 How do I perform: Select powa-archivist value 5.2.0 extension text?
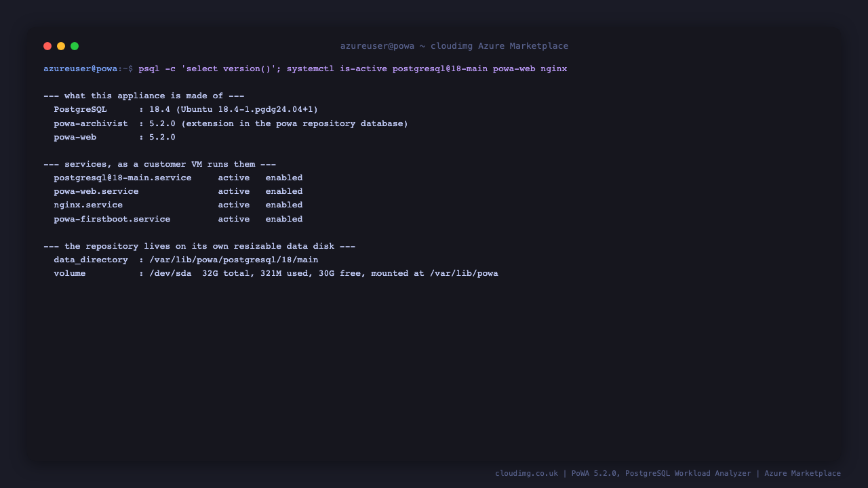[x=279, y=124]
